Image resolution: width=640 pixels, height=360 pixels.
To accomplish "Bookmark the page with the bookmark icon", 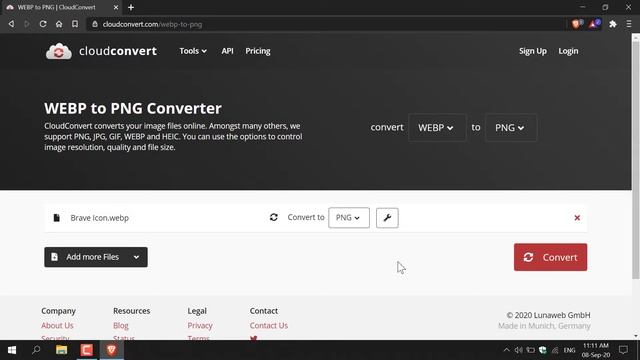I will click(x=75, y=24).
